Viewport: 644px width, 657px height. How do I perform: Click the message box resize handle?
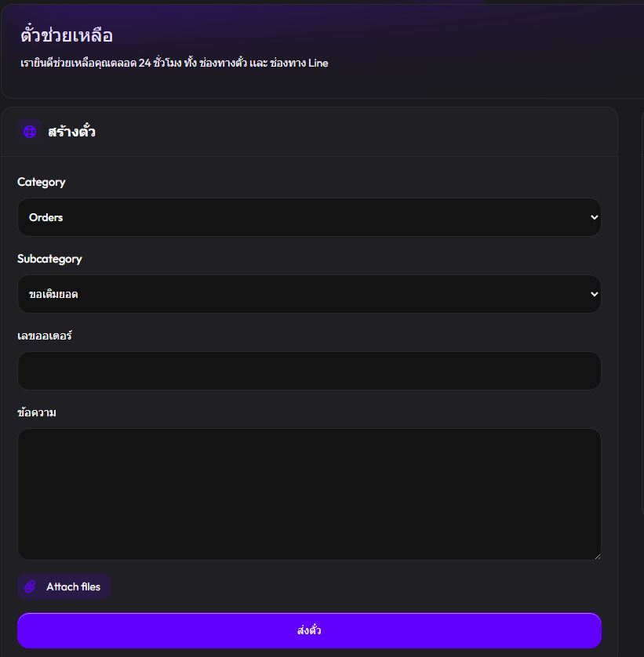pyautogui.click(x=597, y=556)
